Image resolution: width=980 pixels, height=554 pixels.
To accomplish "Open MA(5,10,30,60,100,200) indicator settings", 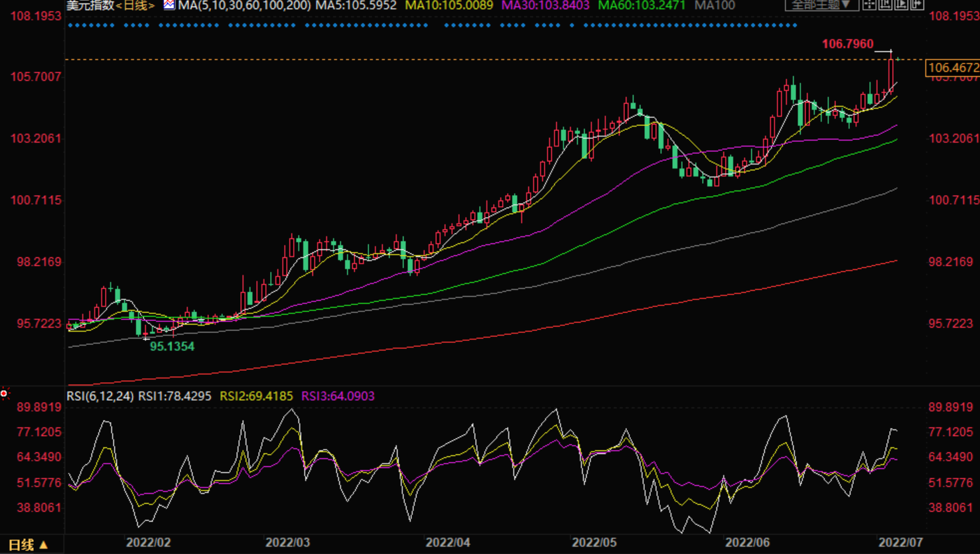I will click(x=244, y=5).
